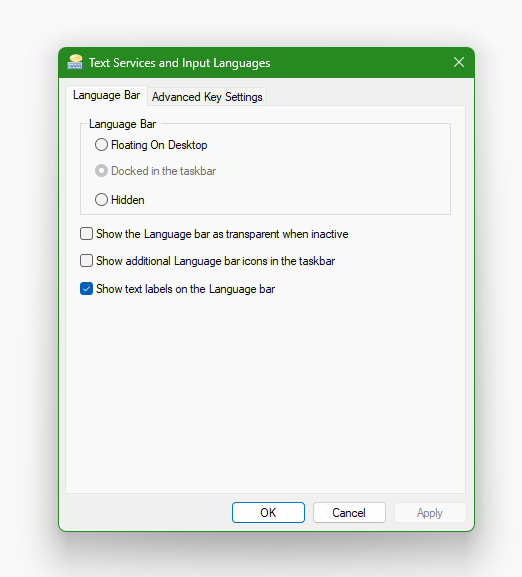The width and height of the screenshot is (522, 577).
Task: Enable the transparent when inactive checkbox
Action: [x=86, y=234]
